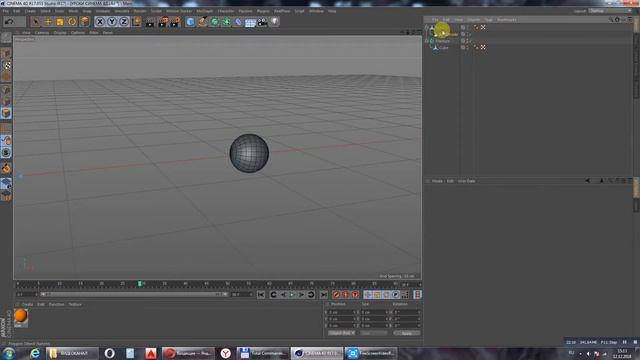Click Go to End of animation button
Screen dimensions: 640x360
click(324, 295)
